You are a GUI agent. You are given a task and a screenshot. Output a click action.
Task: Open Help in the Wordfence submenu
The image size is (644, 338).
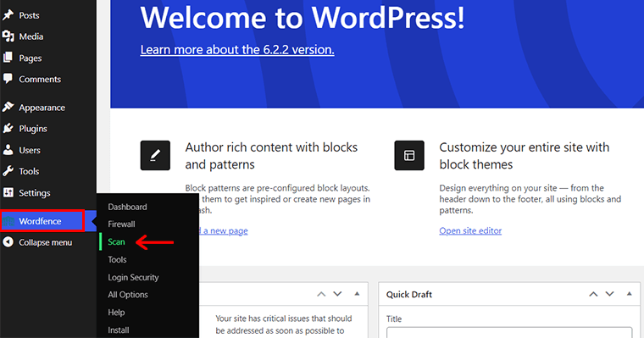point(116,312)
